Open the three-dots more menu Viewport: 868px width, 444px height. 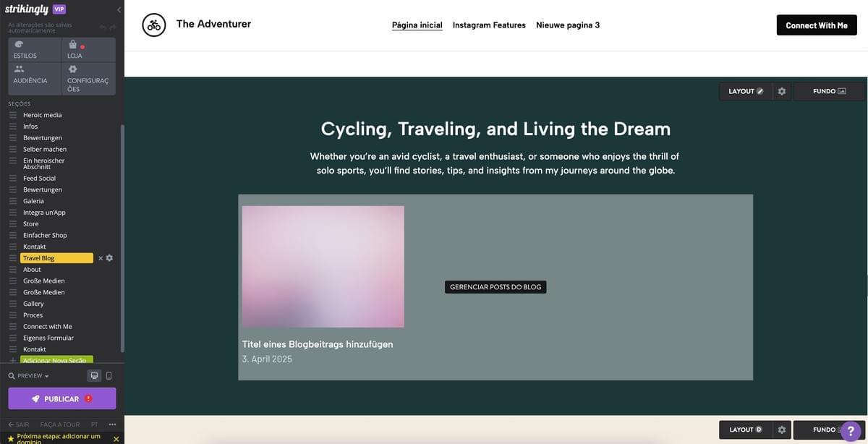[112, 424]
